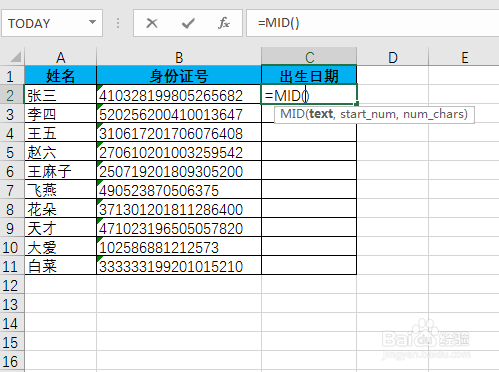
Task: Click the cell containing 王麻子
Action: pos(60,171)
